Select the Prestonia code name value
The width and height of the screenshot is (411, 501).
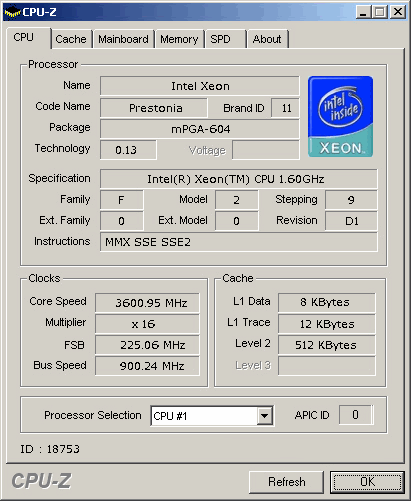[x=154, y=108]
